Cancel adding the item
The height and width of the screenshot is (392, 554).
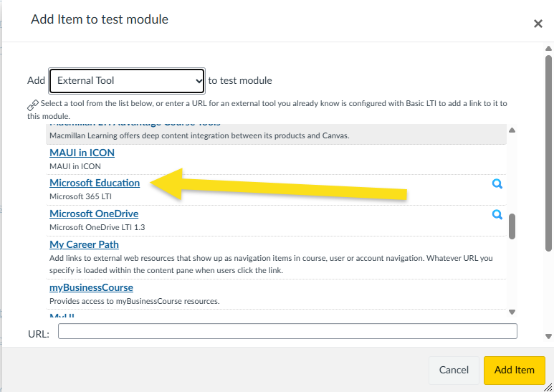454,370
